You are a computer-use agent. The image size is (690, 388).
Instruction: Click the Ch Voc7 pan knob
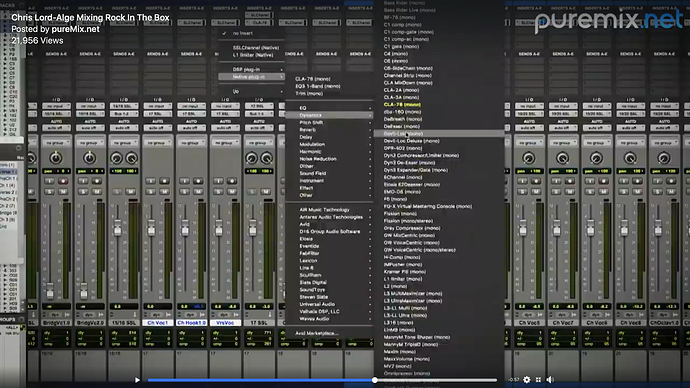[562, 158]
